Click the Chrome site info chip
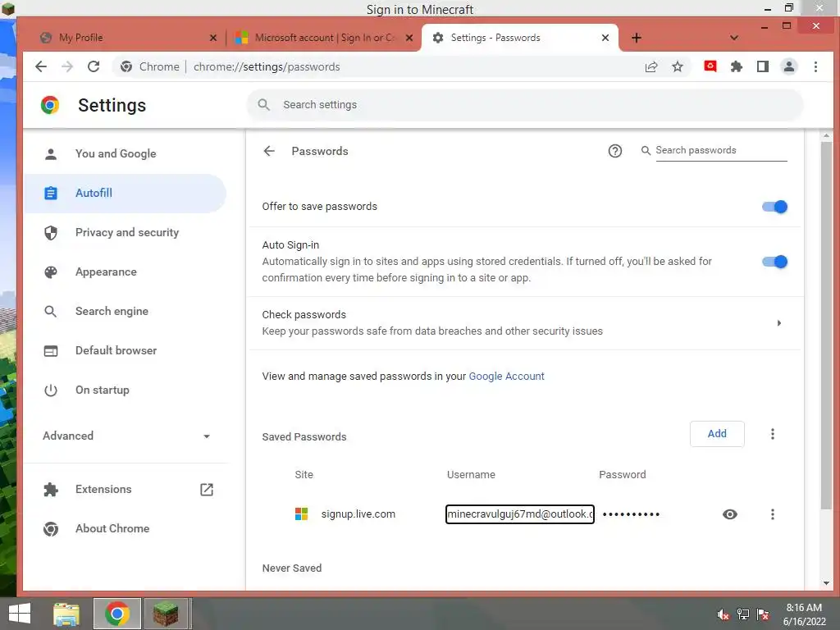 click(x=149, y=66)
